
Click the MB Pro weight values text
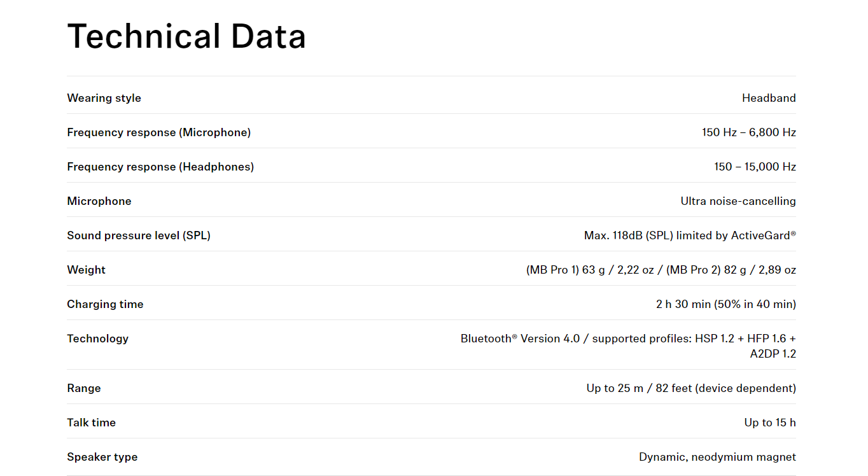point(661,270)
